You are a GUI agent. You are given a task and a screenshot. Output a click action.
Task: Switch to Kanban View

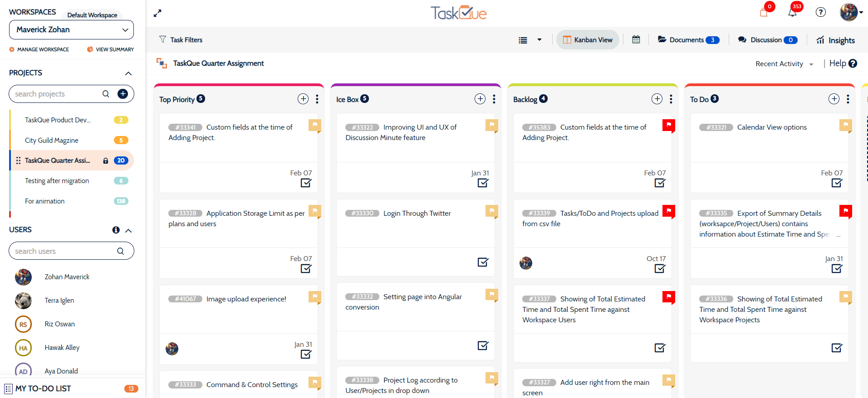coord(588,40)
